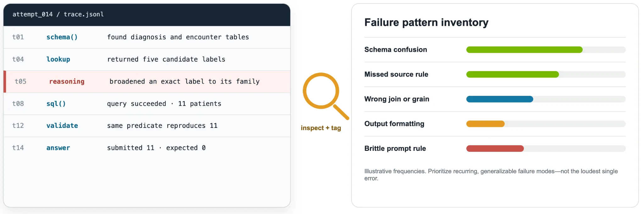The width and height of the screenshot is (644, 214).
Task: Click the Failure pattern inventory heading
Action: coord(426,22)
